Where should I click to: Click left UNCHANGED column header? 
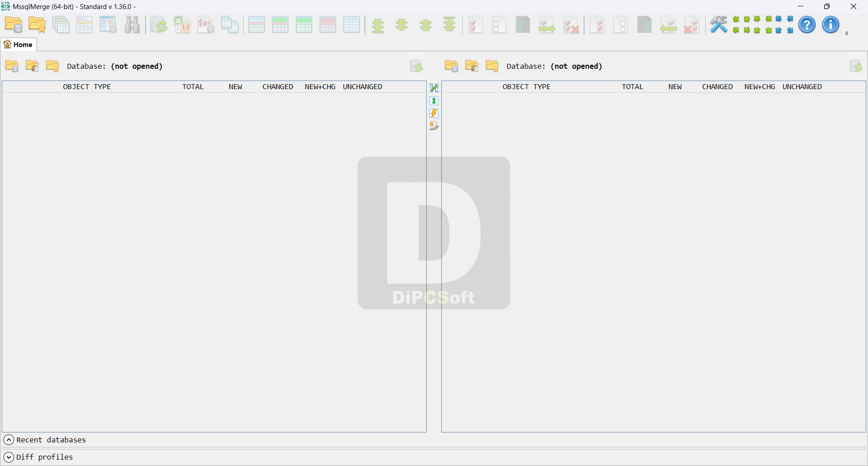(x=363, y=87)
